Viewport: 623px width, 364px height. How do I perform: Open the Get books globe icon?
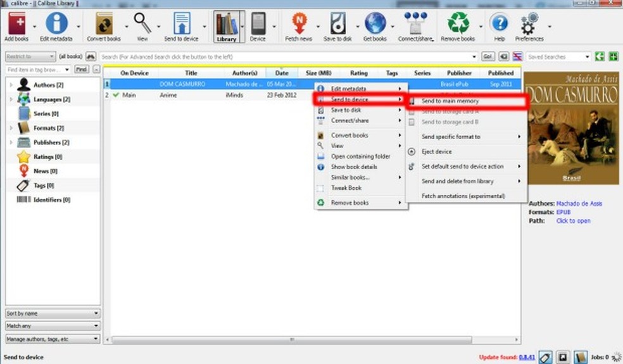[x=375, y=23]
